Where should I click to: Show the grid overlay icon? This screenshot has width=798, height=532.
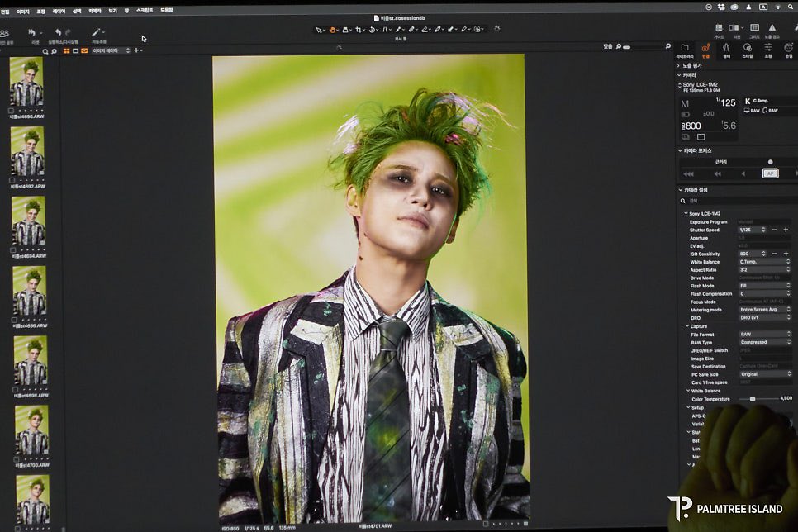(755, 27)
